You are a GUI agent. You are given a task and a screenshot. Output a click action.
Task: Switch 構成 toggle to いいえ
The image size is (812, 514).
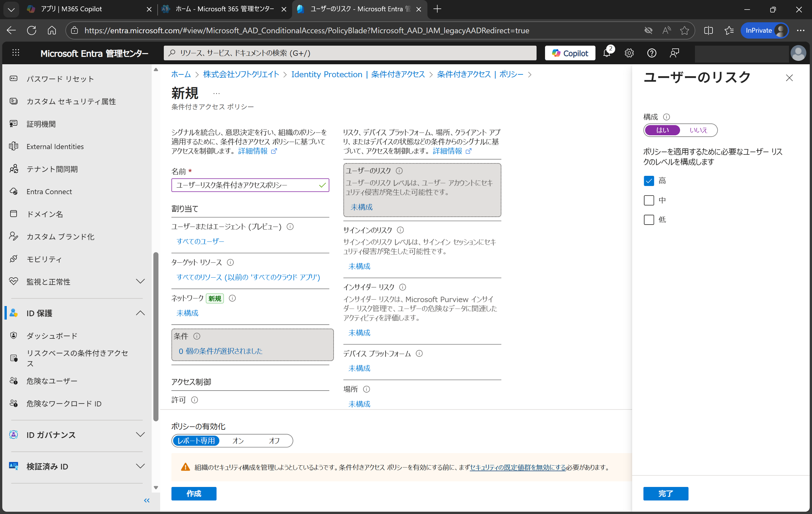[x=698, y=130]
